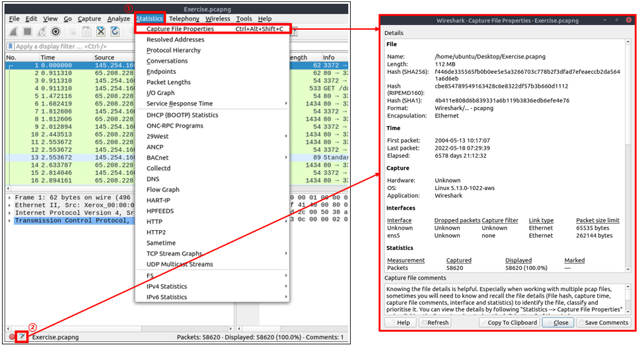Screen dimensions: 644x347
Task: Click the Exercise.pcapng status bar file name
Action: 55,338
